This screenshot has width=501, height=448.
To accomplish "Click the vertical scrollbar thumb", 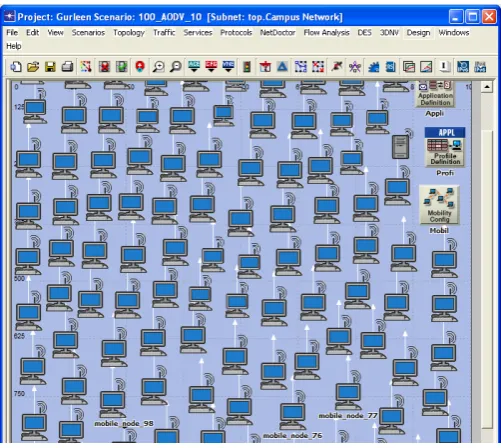I will [x=487, y=278].
